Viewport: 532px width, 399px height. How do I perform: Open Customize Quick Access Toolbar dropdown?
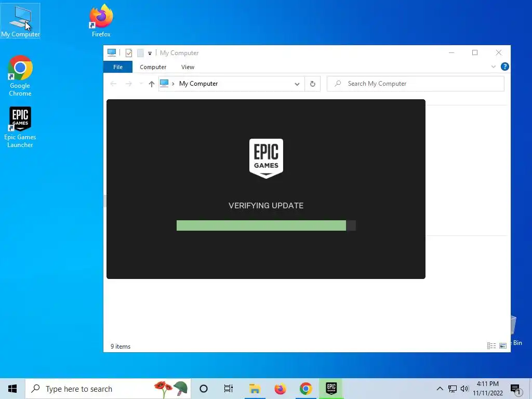150,54
